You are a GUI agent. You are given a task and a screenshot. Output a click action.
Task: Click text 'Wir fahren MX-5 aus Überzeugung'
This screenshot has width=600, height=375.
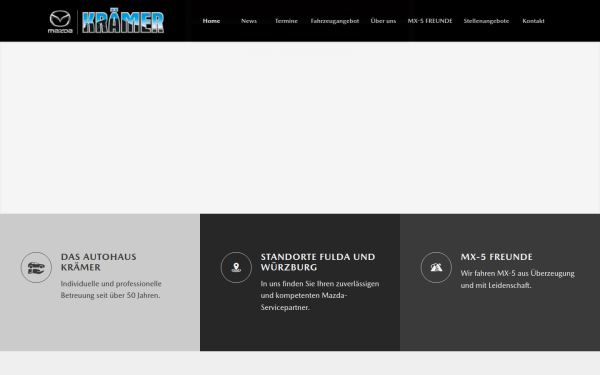(x=517, y=274)
